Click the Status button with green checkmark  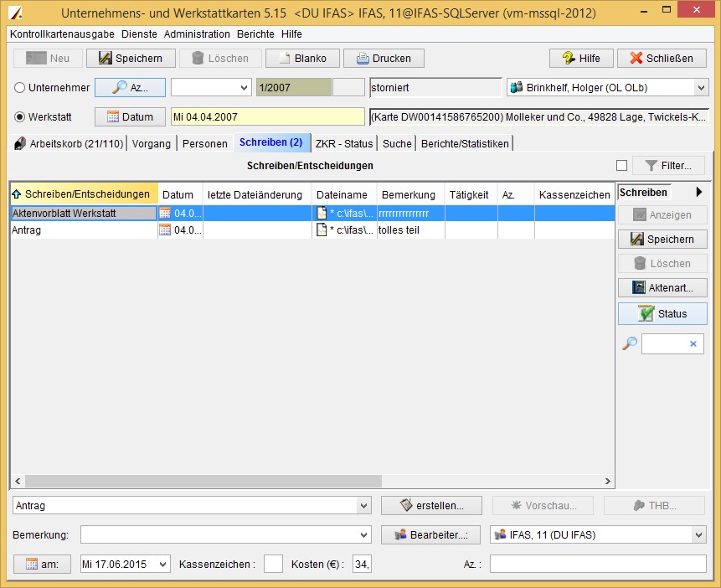point(662,314)
